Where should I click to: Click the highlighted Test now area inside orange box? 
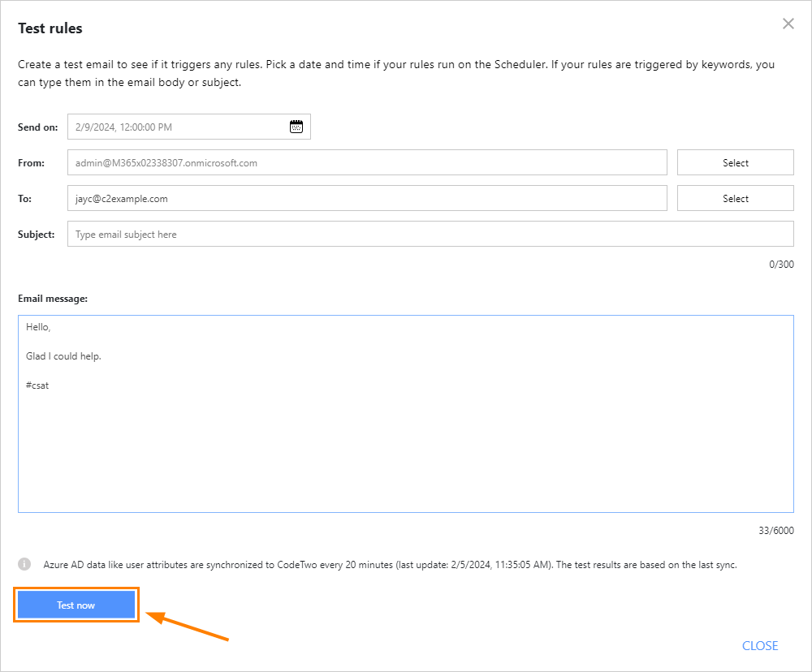click(76, 605)
